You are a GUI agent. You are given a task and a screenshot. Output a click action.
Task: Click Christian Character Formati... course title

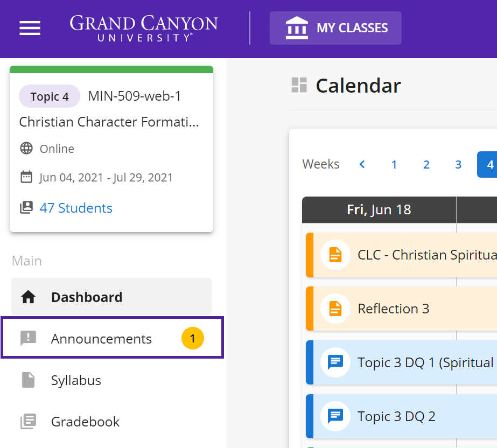click(109, 122)
